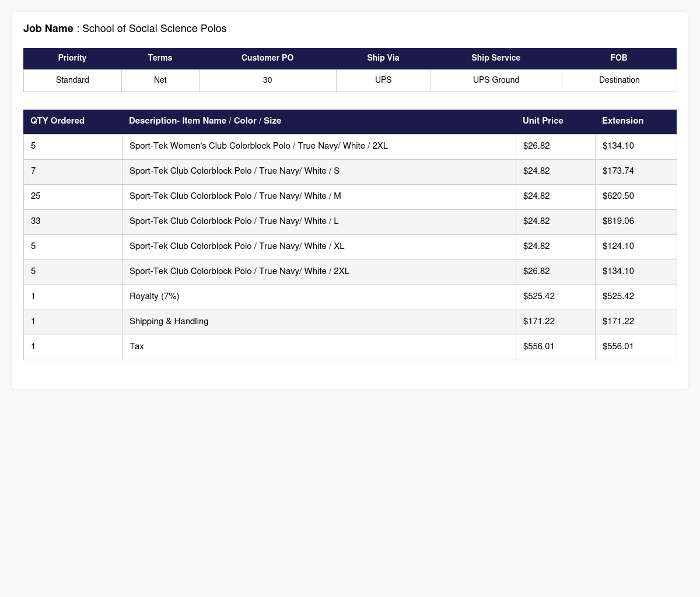Image resolution: width=700 pixels, height=597 pixels.
Task: Click the Ship Via column header
Action: (383, 58)
